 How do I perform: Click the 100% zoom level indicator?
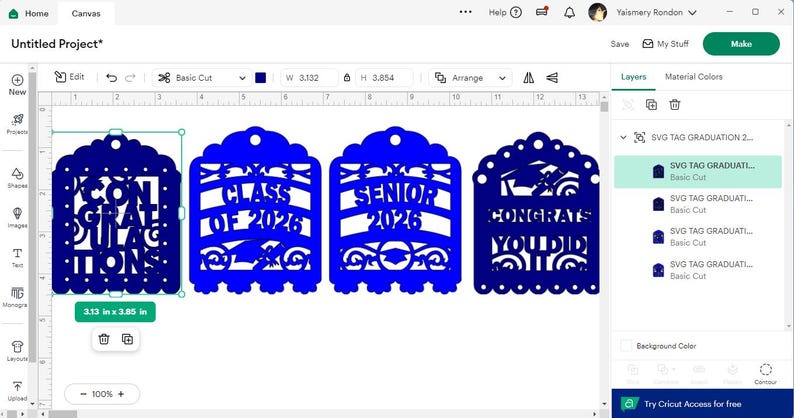coord(102,394)
